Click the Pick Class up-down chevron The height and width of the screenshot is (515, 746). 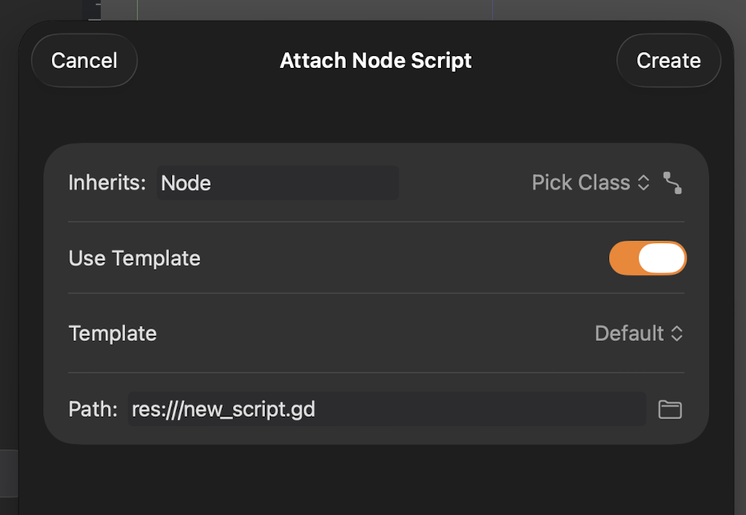tap(643, 183)
